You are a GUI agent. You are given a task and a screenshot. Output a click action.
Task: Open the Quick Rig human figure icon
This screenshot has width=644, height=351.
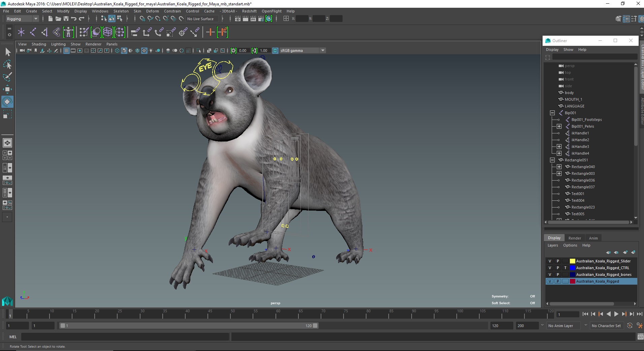pos(68,32)
